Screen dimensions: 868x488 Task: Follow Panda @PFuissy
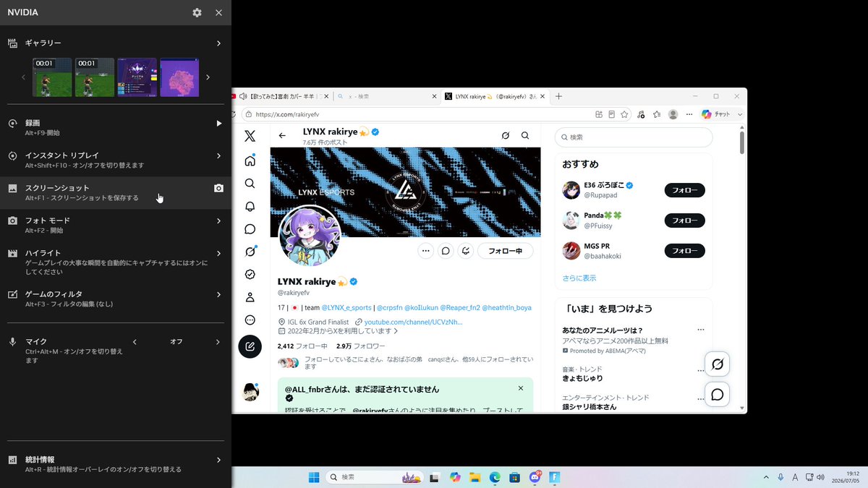684,221
